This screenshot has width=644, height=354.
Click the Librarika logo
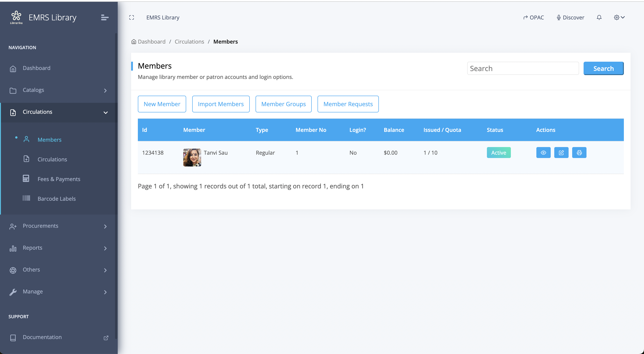(x=16, y=17)
